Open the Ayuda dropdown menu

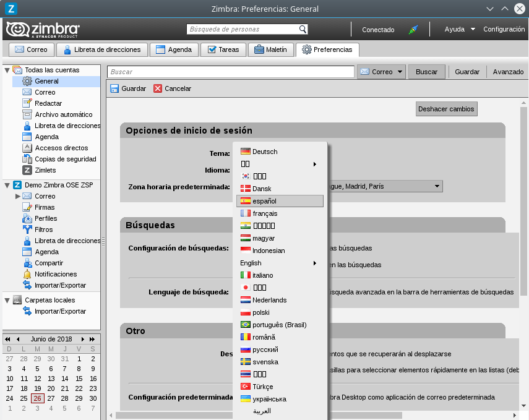coord(460,29)
